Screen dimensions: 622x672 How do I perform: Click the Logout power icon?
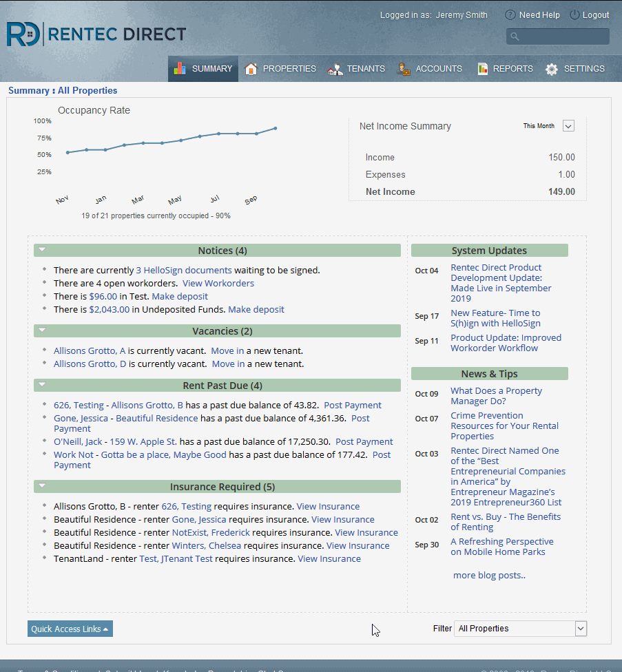click(574, 14)
